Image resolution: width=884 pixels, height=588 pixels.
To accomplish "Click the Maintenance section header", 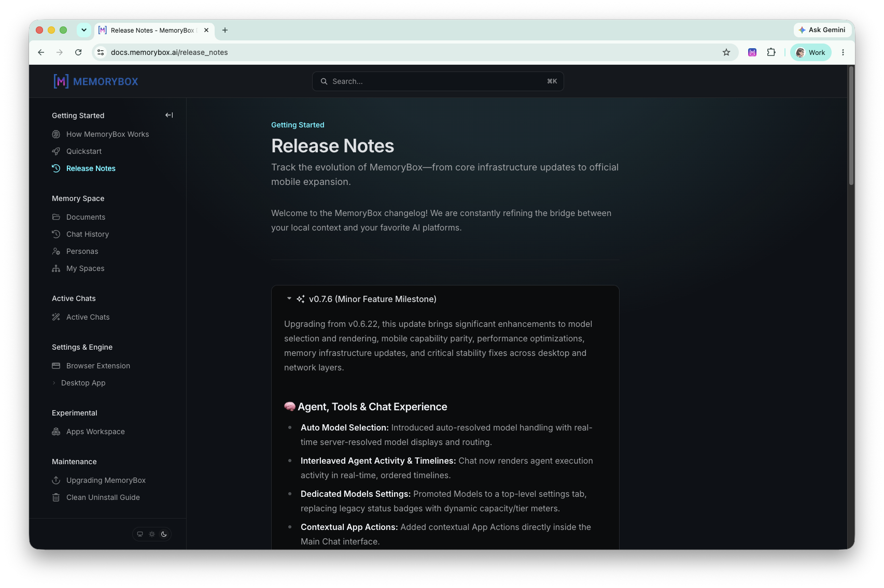I will tap(74, 462).
